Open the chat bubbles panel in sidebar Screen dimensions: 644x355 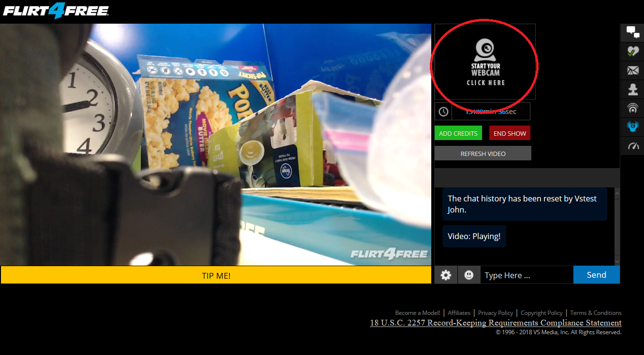point(632,32)
